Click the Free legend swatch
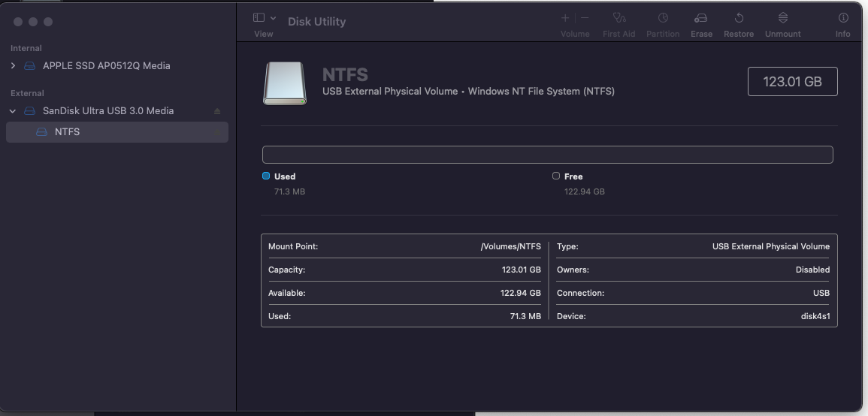 click(x=556, y=176)
